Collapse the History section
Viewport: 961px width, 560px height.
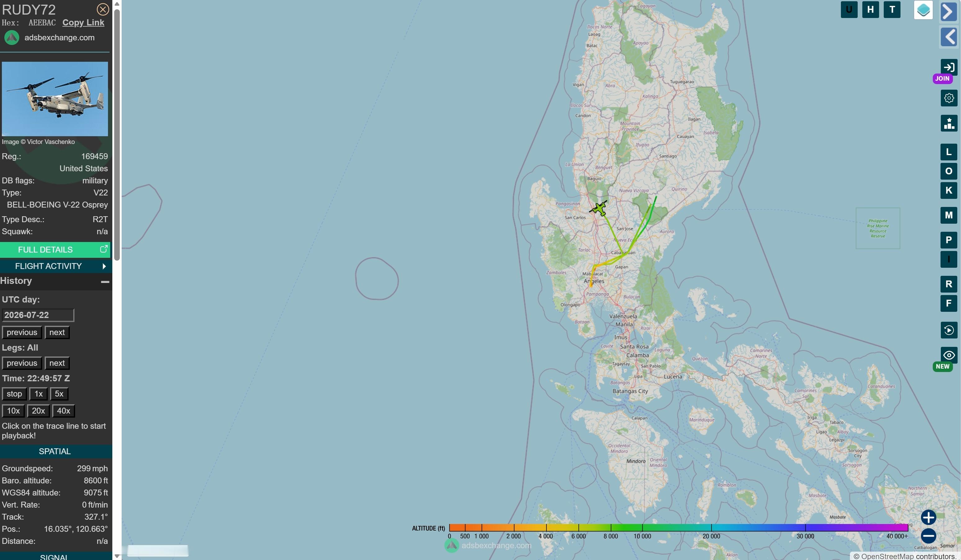tap(105, 282)
